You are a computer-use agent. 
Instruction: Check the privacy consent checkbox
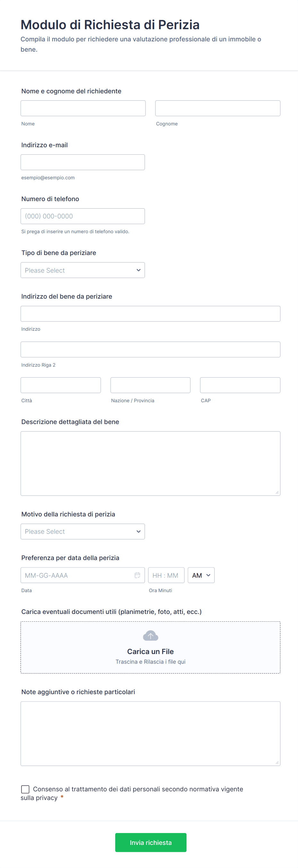click(25, 789)
